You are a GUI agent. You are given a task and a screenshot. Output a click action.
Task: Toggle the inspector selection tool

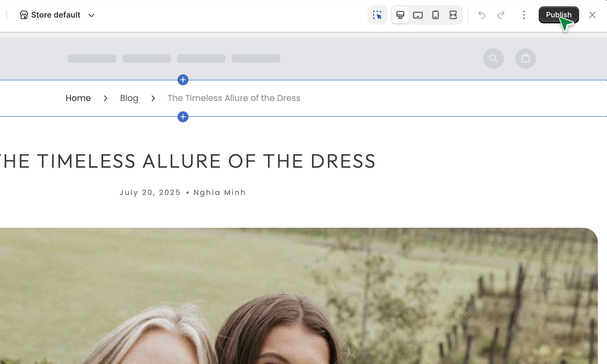click(x=377, y=15)
